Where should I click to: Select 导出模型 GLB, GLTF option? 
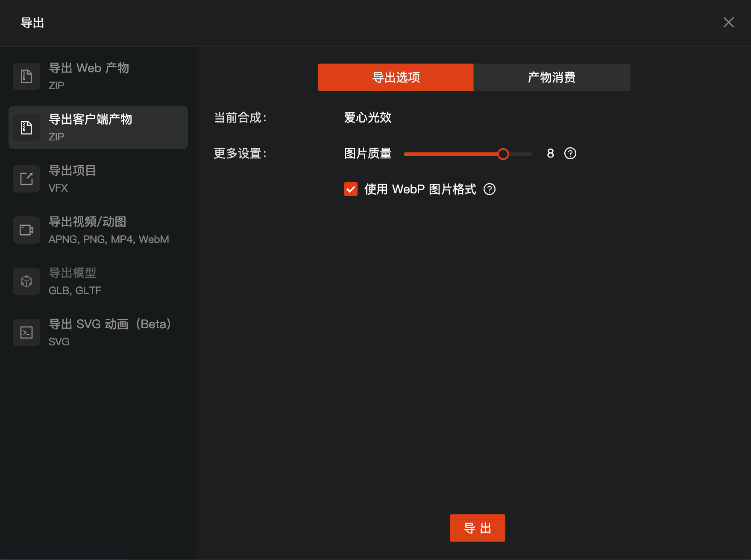[98, 281]
